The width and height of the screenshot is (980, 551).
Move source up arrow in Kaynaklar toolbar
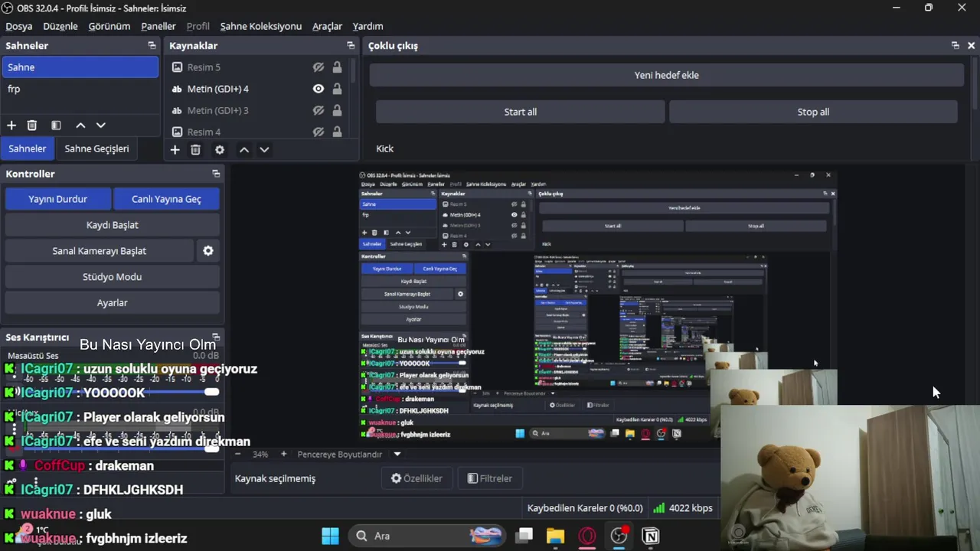pos(244,150)
